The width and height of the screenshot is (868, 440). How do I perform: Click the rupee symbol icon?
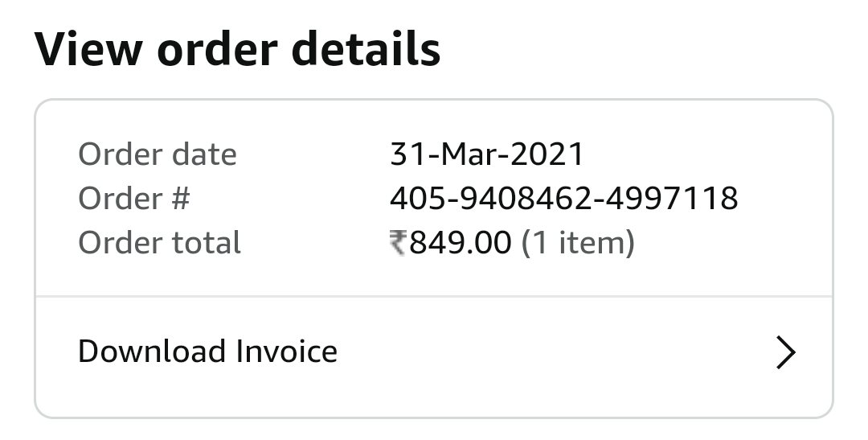399,243
